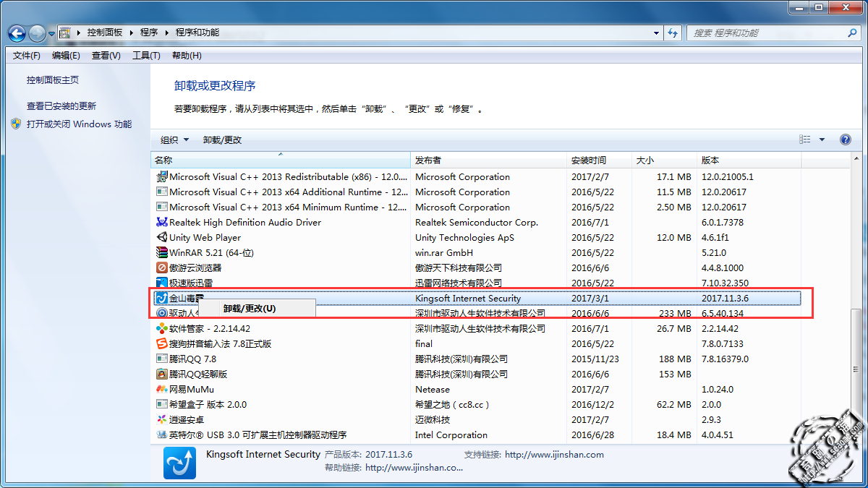The image size is (868, 488).
Task: Open 打开或关闭 Windows 功能 link
Action: click(x=80, y=124)
